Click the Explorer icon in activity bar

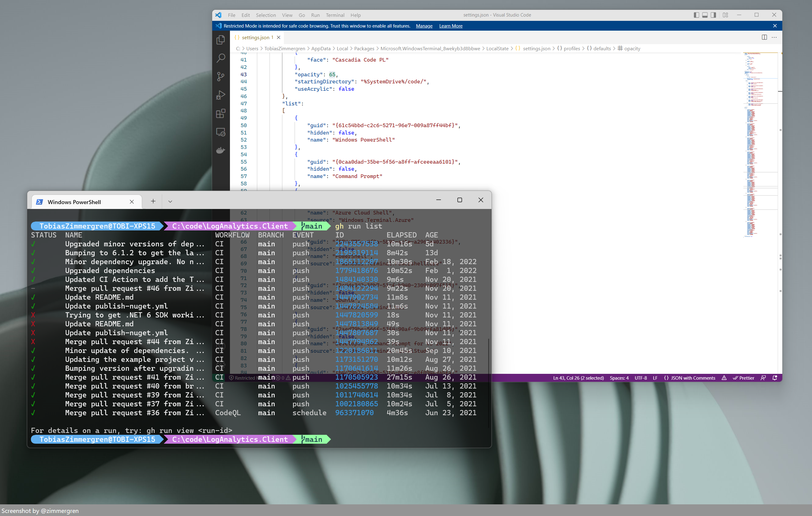tap(221, 40)
